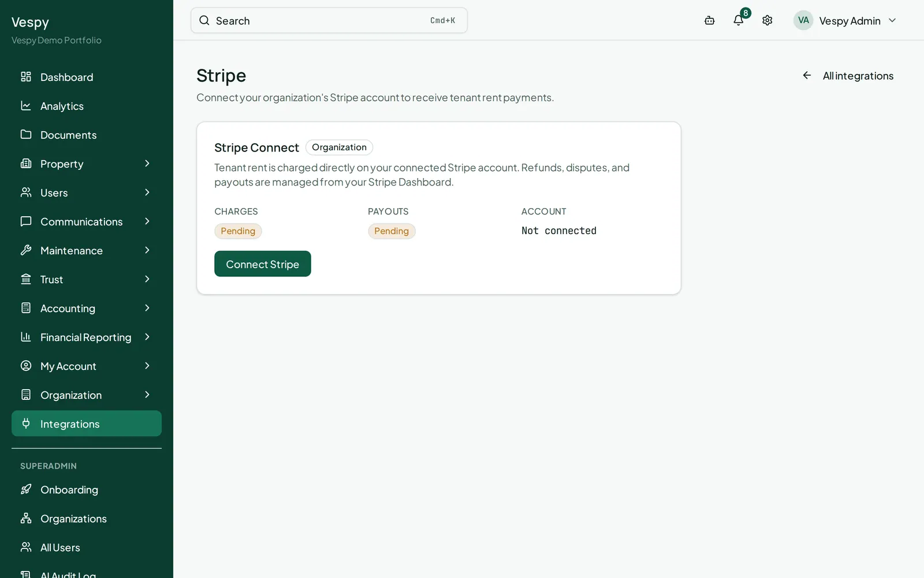Expand the Organization submenu chevron
924x578 pixels.
click(147, 395)
